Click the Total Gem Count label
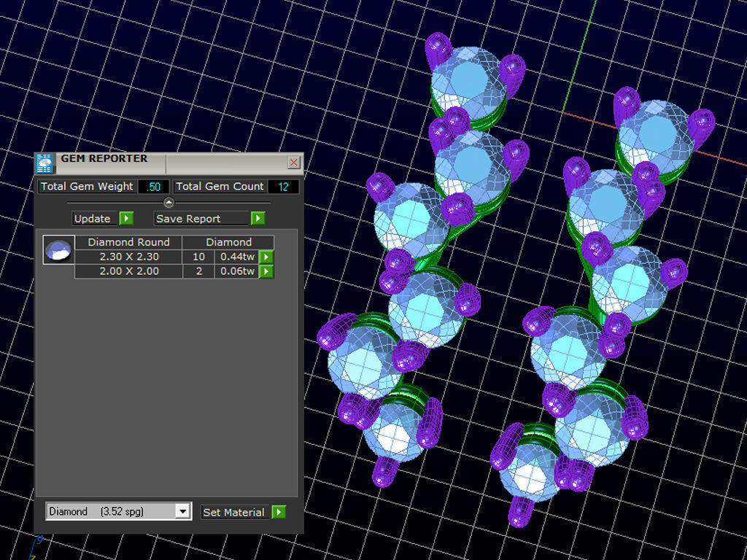This screenshot has width=747, height=560. coord(220,187)
